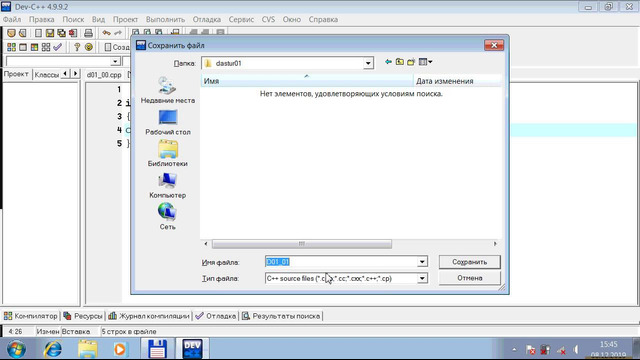The width and height of the screenshot is (640, 360).
Task: Expand the Имя файла filename dropdown arrow
Action: tap(422, 262)
